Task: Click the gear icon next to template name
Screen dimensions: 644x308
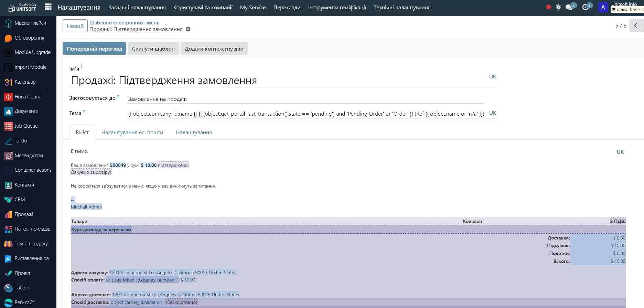Action: point(188,29)
